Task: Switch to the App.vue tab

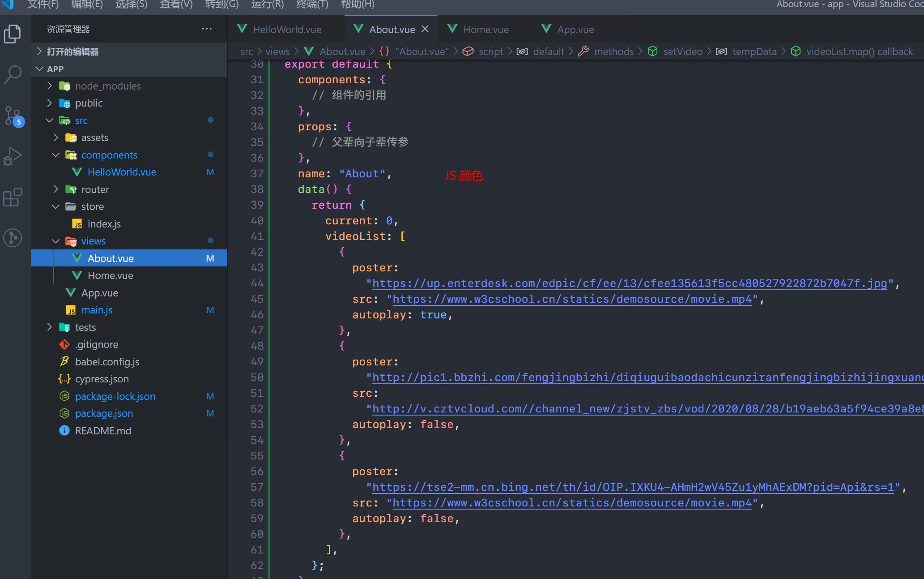Action: click(575, 30)
